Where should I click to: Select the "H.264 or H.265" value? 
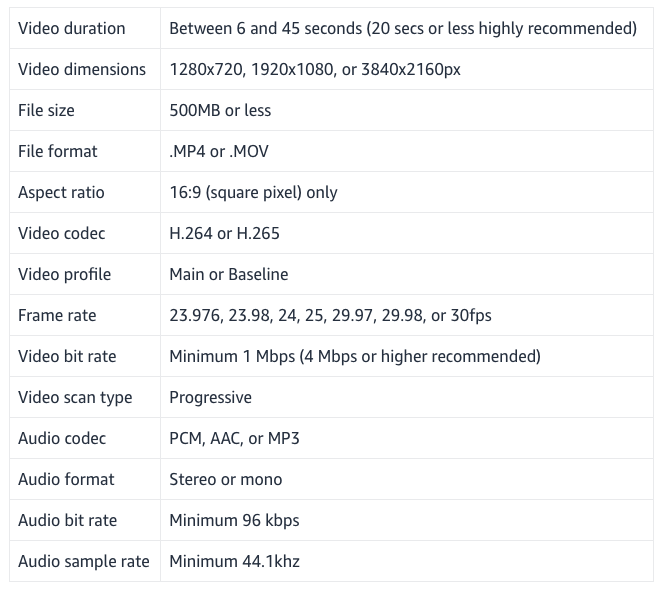click(224, 233)
